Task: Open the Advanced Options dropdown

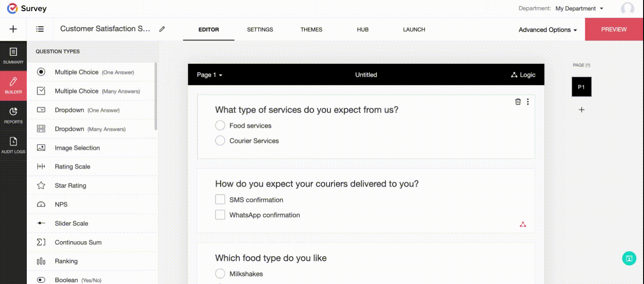Action: click(x=547, y=30)
